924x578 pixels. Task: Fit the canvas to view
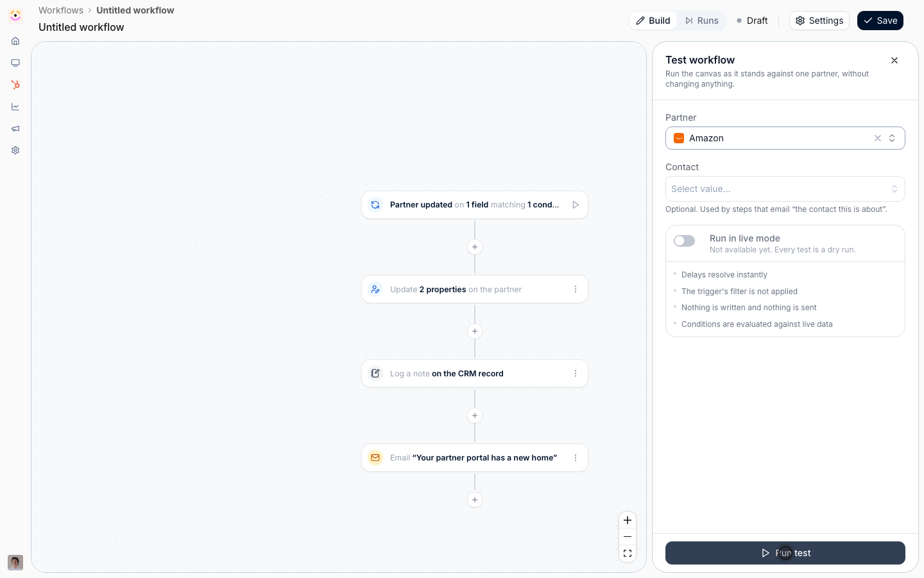click(628, 554)
